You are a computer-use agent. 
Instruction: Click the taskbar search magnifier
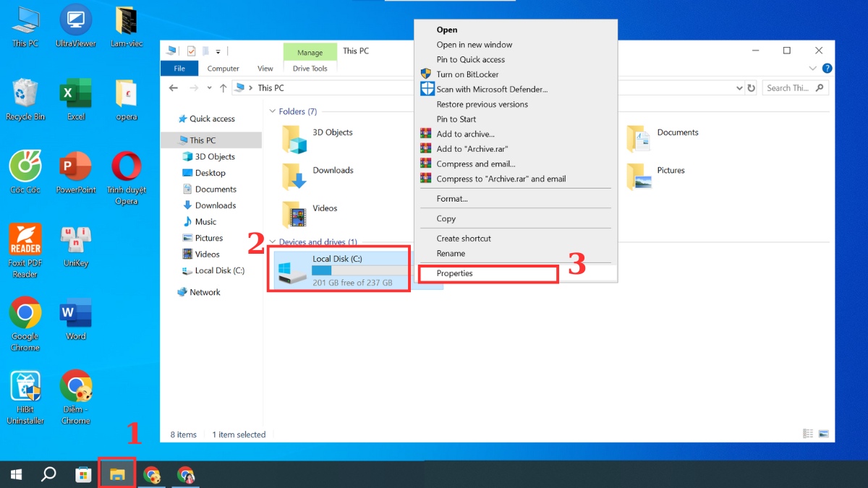(x=48, y=475)
